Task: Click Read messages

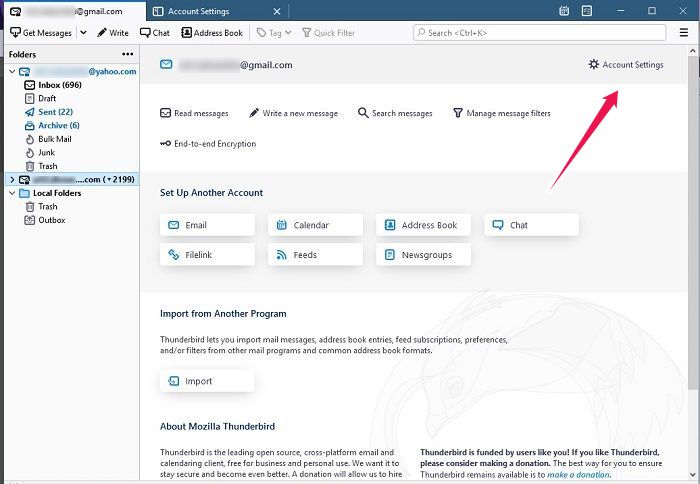Action: 194,113
